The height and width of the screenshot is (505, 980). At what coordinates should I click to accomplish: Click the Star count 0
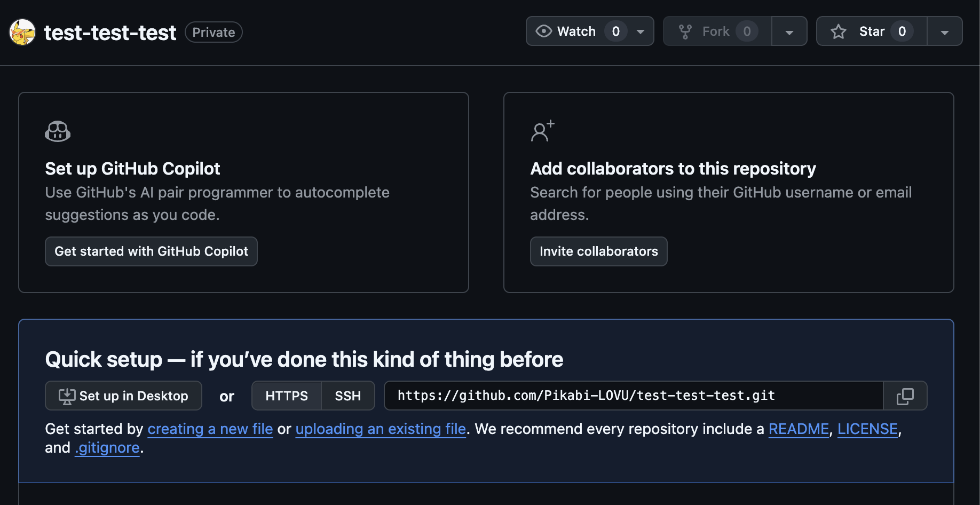tap(902, 31)
